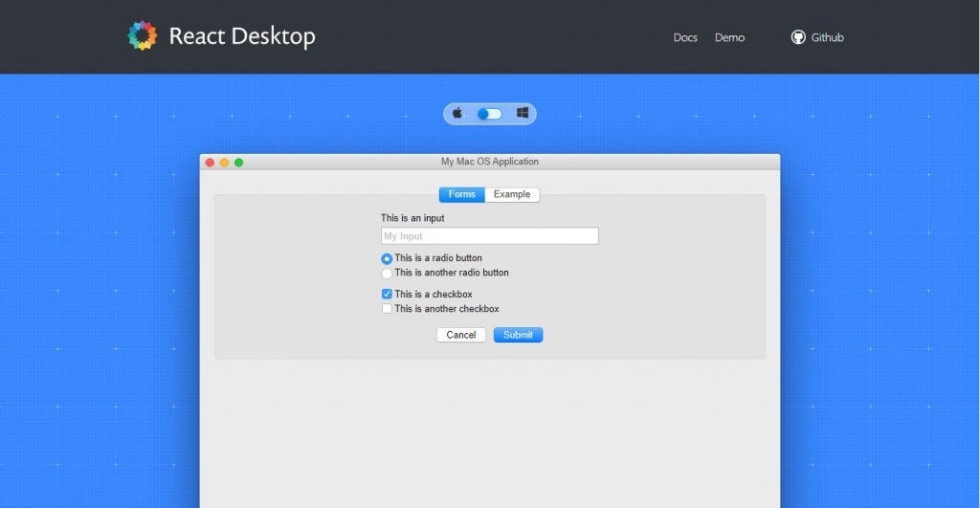Click the yellow minimize window button

pyautogui.click(x=224, y=163)
